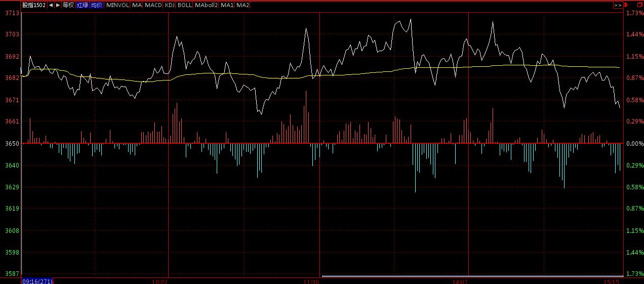Switch to the KDJ indicator tab
This screenshot has width=644, height=284.
(170, 5)
